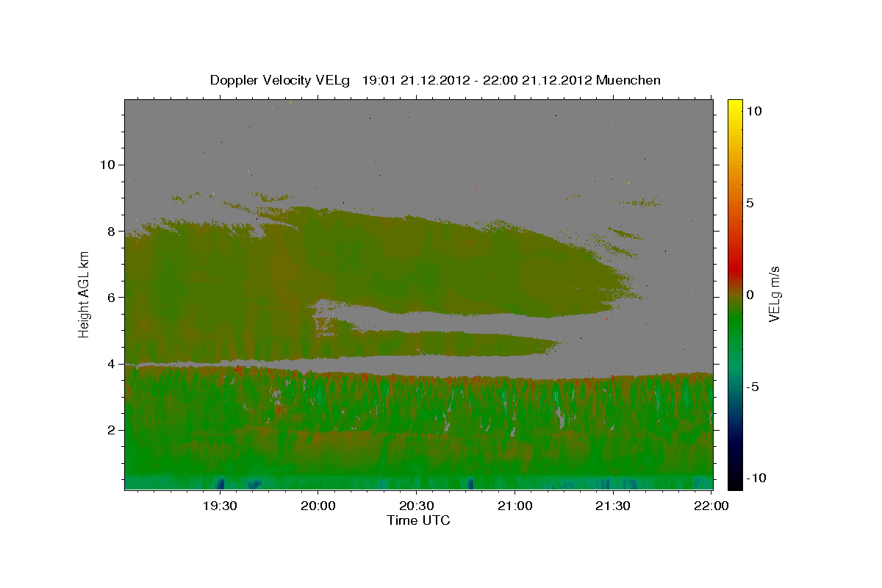Click colorbar value label 10

click(x=754, y=110)
